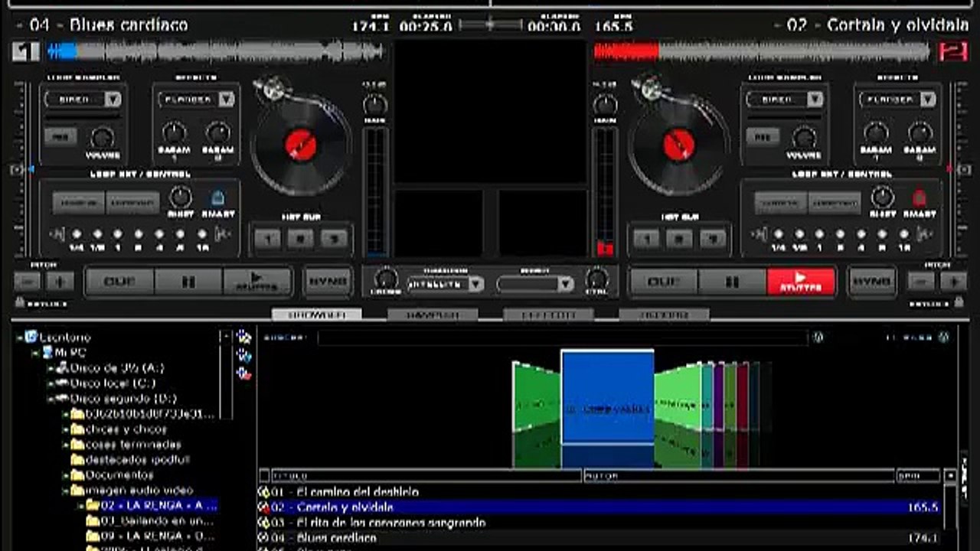Trigger hot cue 3 on right deck

712,239
